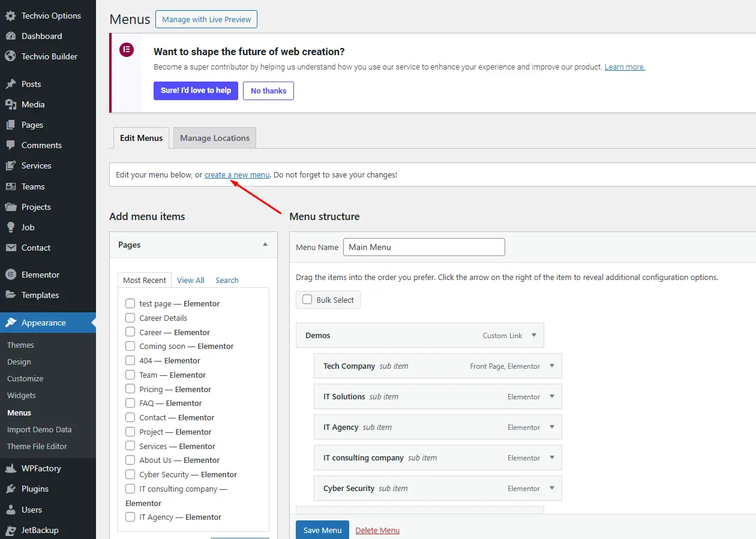This screenshot has height=539, width=756.
Task: Expand the Tech Company sub item arrow
Action: tap(552, 366)
